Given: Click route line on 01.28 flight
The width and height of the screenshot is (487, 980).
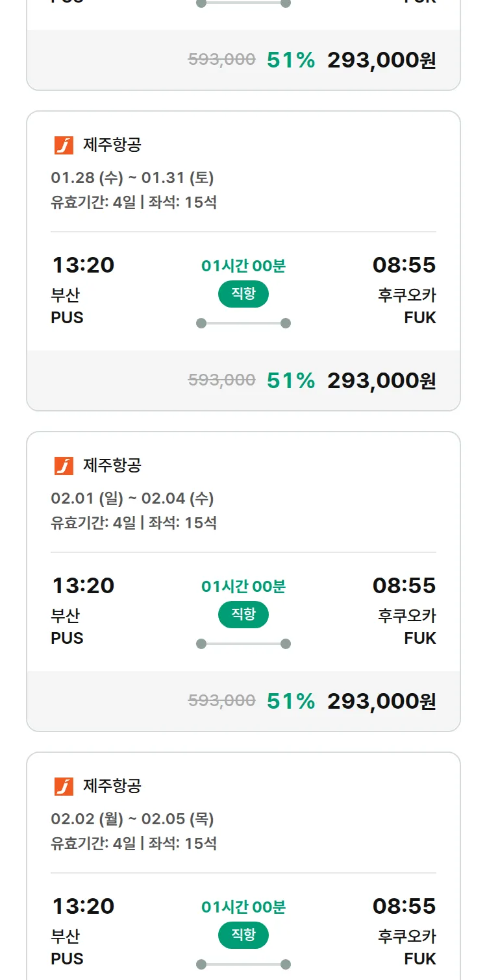Looking at the screenshot, I should click(243, 323).
